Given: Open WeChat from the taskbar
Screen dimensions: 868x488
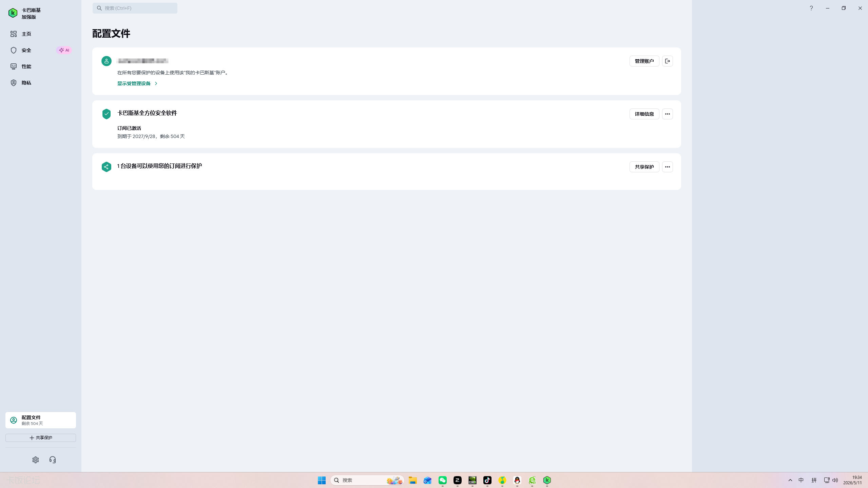Looking at the screenshot, I should click(x=442, y=480).
